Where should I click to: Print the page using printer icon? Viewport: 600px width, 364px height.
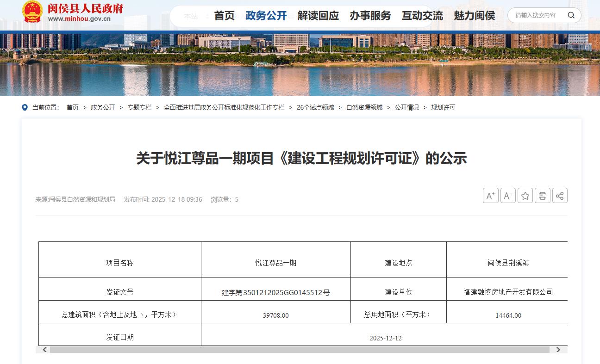tap(542, 196)
